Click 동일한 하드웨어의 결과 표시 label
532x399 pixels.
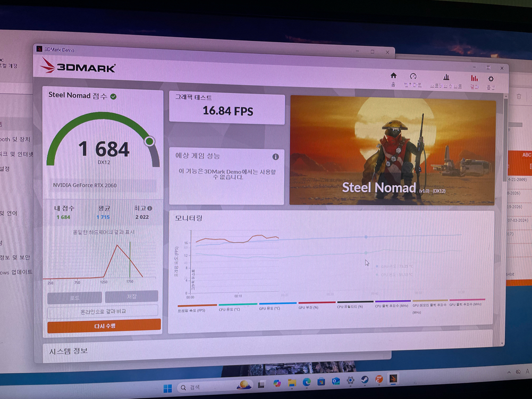(x=104, y=232)
